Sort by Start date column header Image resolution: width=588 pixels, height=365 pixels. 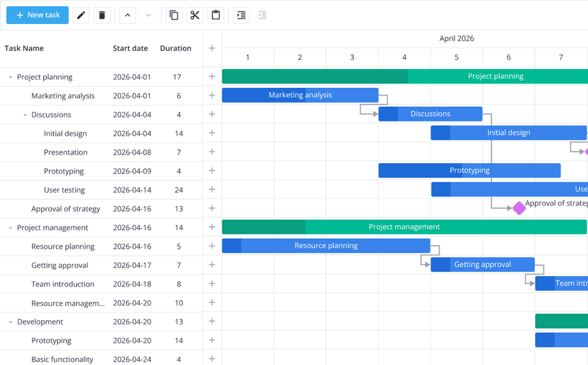click(130, 48)
